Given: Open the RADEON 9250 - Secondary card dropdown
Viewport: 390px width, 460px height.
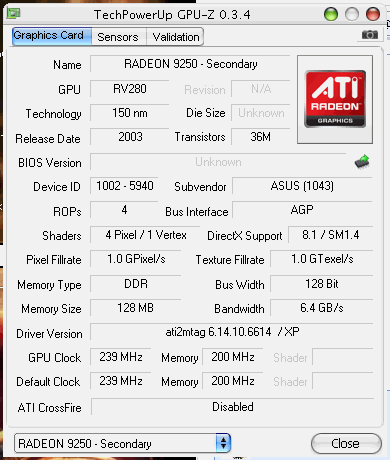Looking at the screenshot, I should click(122, 443).
